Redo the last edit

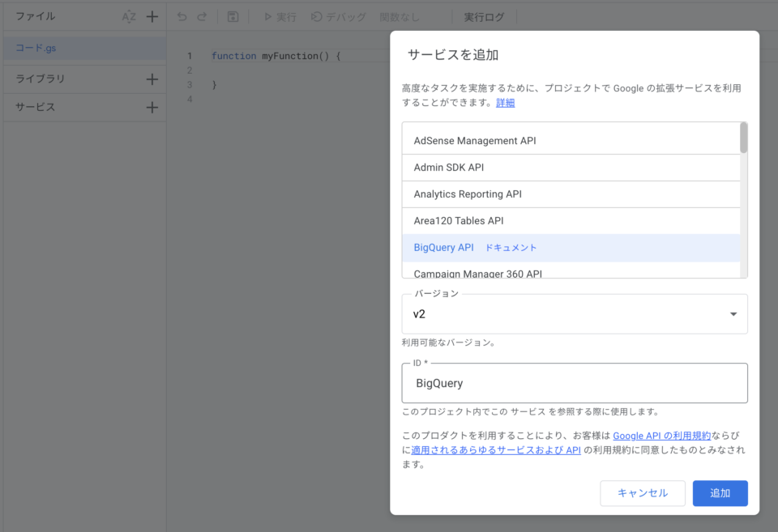pyautogui.click(x=203, y=16)
